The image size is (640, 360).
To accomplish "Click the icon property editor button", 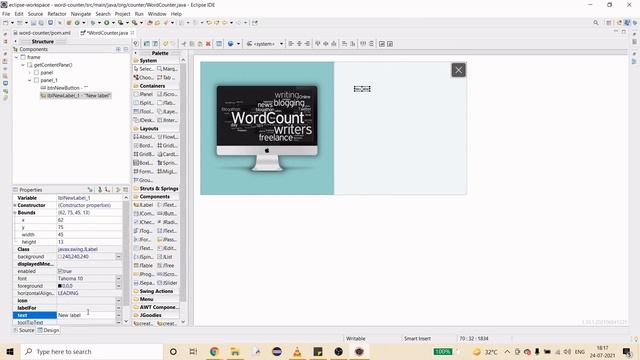I will 118,300.
